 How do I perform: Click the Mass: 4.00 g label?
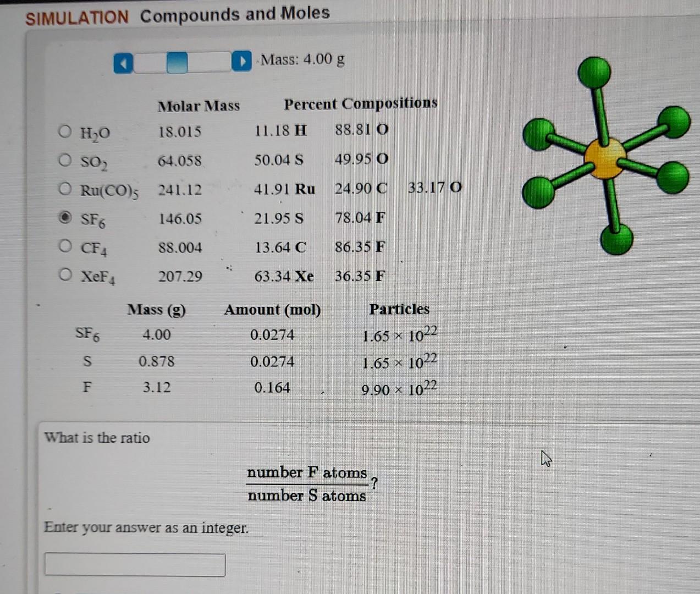301,61
